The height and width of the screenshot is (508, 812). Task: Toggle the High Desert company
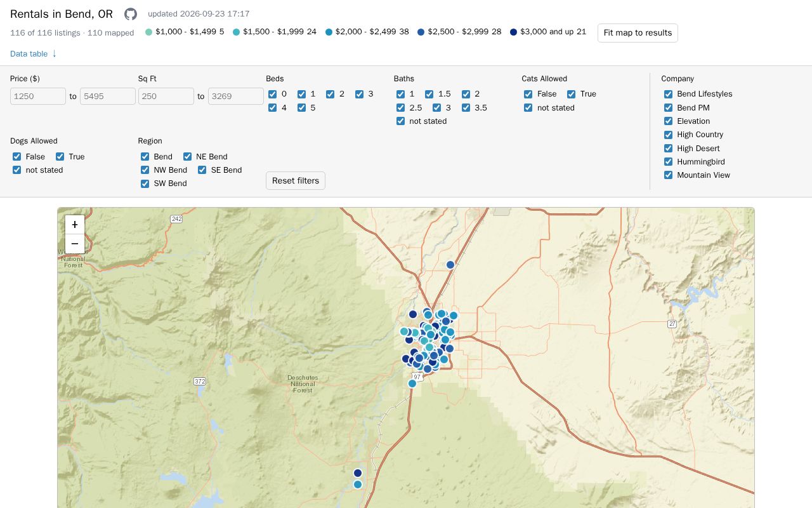point(669,149)
